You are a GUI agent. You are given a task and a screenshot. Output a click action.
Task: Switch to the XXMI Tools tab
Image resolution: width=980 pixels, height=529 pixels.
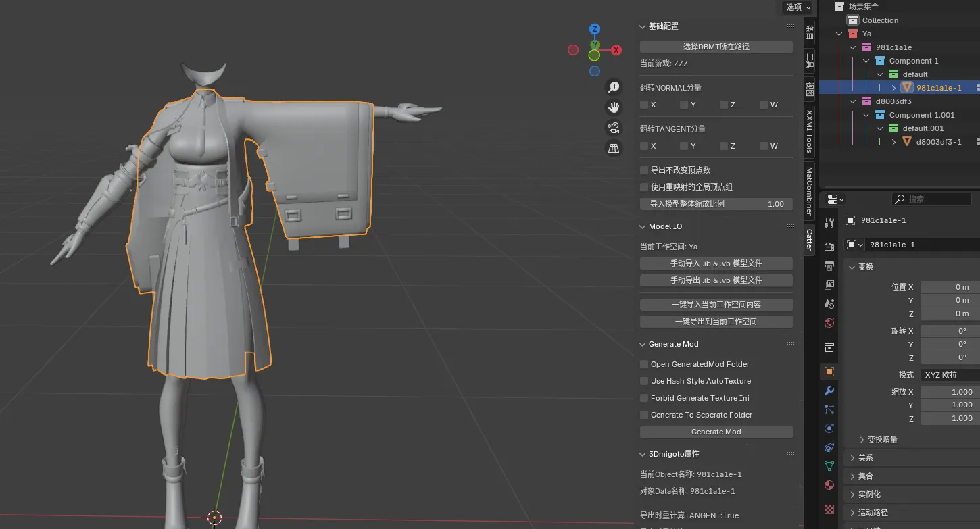810,130
